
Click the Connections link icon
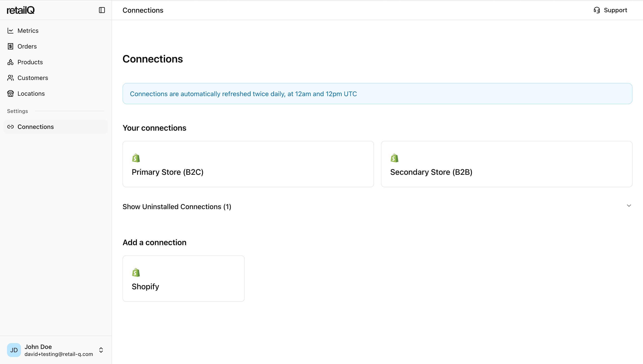[10, 127]
